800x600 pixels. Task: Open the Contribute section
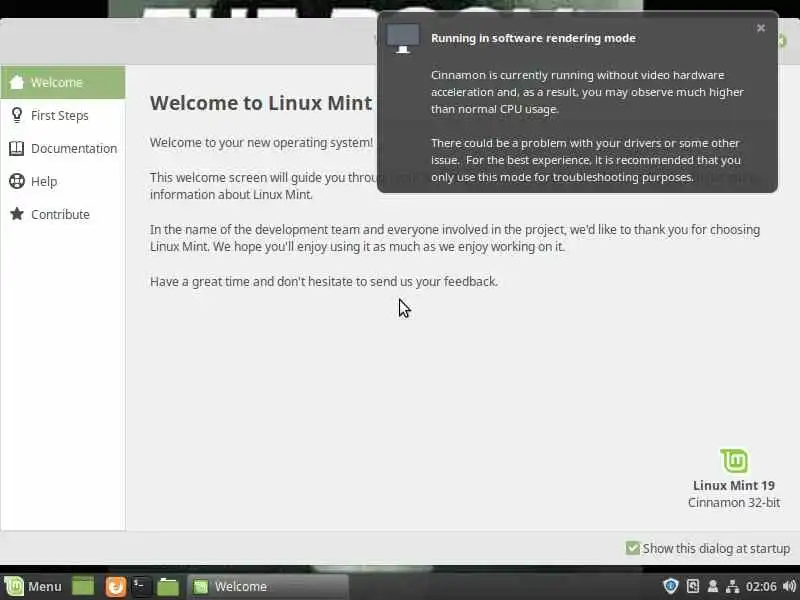pos(63,214)
